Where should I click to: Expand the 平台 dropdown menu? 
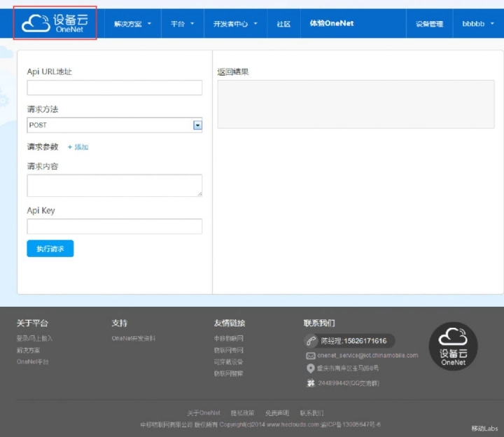(182, 24)
